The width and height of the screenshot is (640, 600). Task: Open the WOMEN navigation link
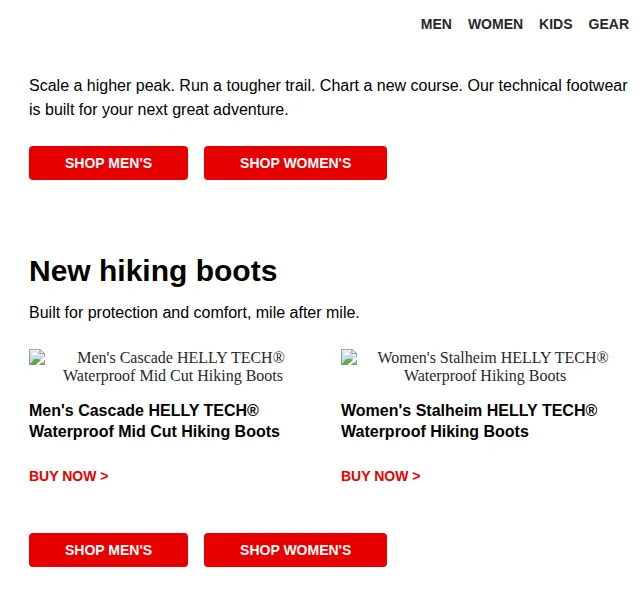[495, 24]
